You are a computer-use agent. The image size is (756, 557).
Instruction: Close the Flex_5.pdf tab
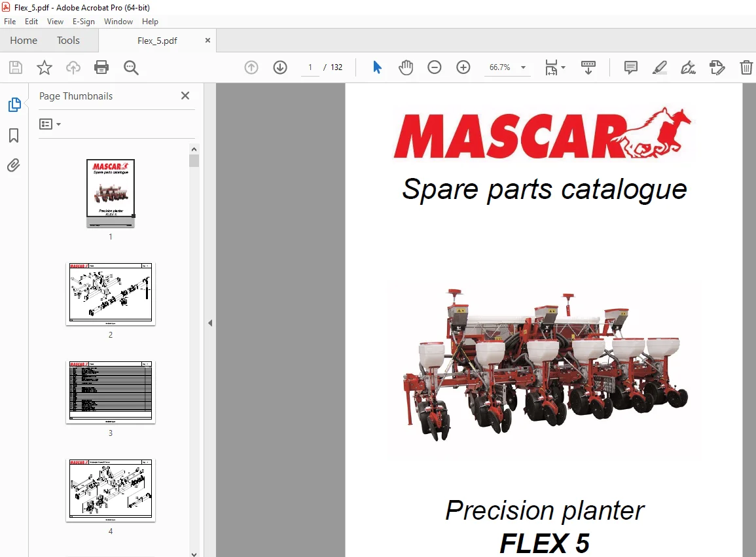coord(207,41)
